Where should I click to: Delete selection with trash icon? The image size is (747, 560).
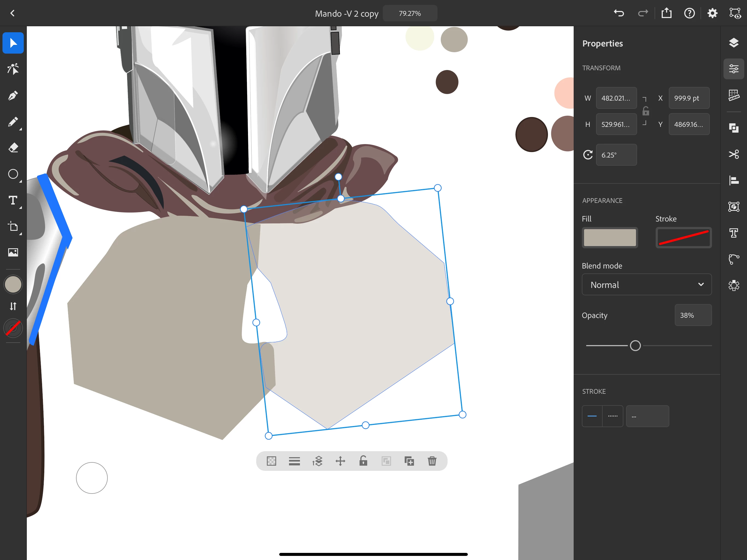tap(432, 461)
